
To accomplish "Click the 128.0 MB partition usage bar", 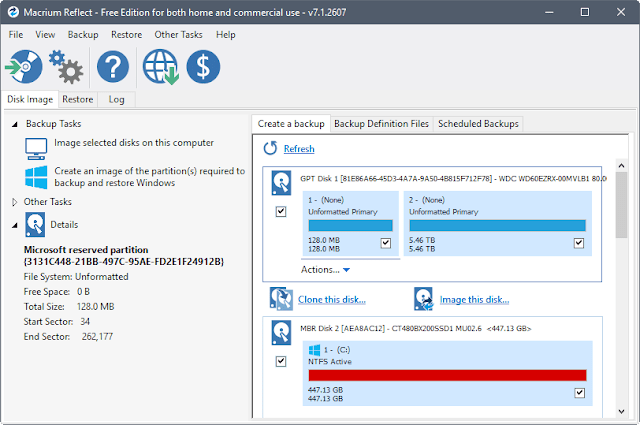I will point(351,225).
